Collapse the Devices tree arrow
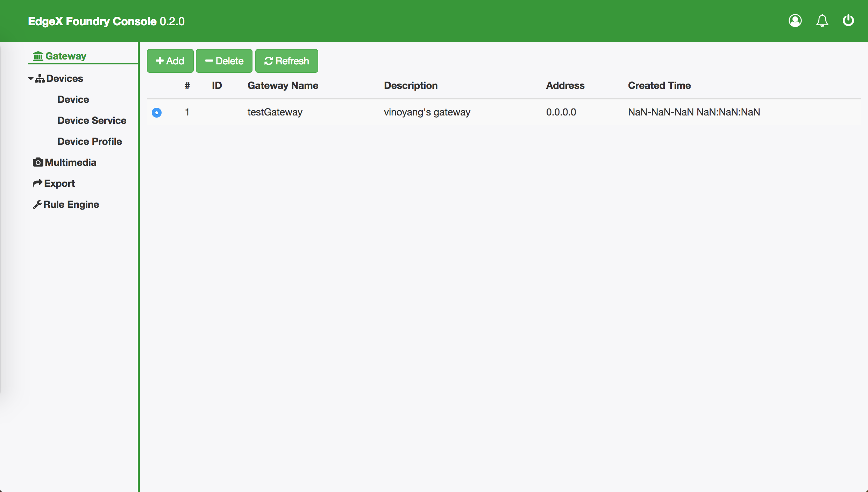Viewport: 868px width, 492px height. [31, 78]
